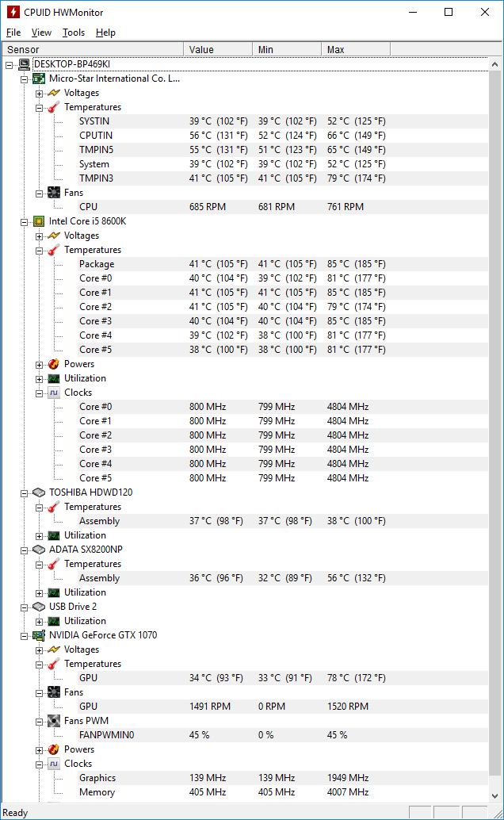Expand the Intel Core i5 Powers node
The width and height of the screenshot is (504, 820).
[39, 365]
